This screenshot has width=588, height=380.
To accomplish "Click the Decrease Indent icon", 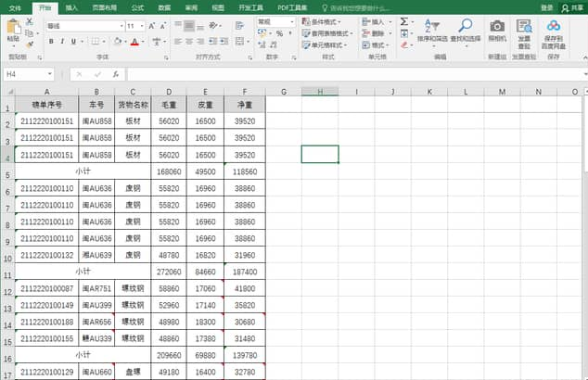I will 212,41.
